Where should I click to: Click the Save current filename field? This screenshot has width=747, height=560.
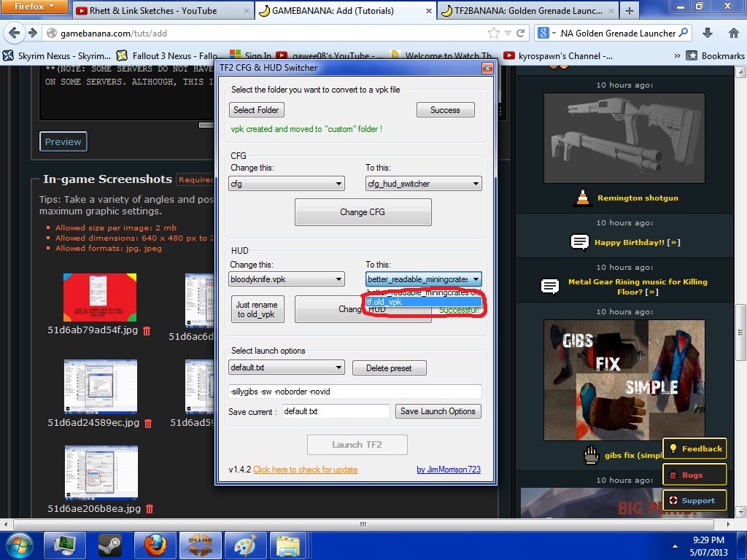pos(336,411)
